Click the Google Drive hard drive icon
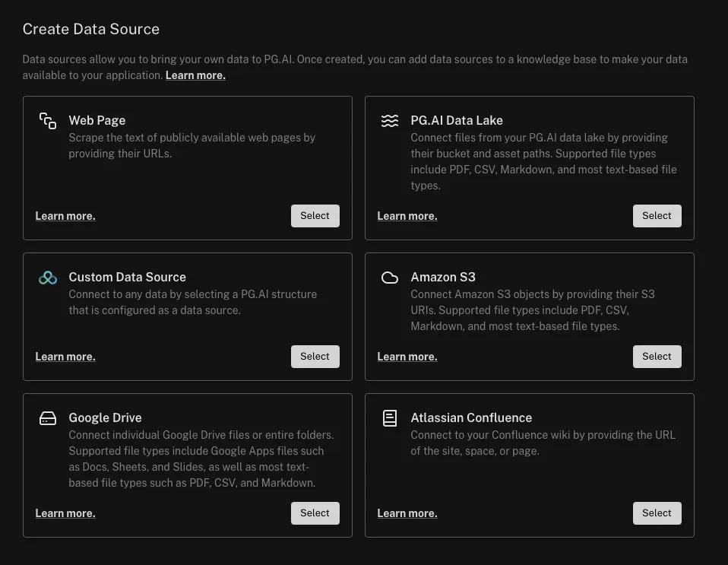The image size is (728, 565). click(48, 418)
